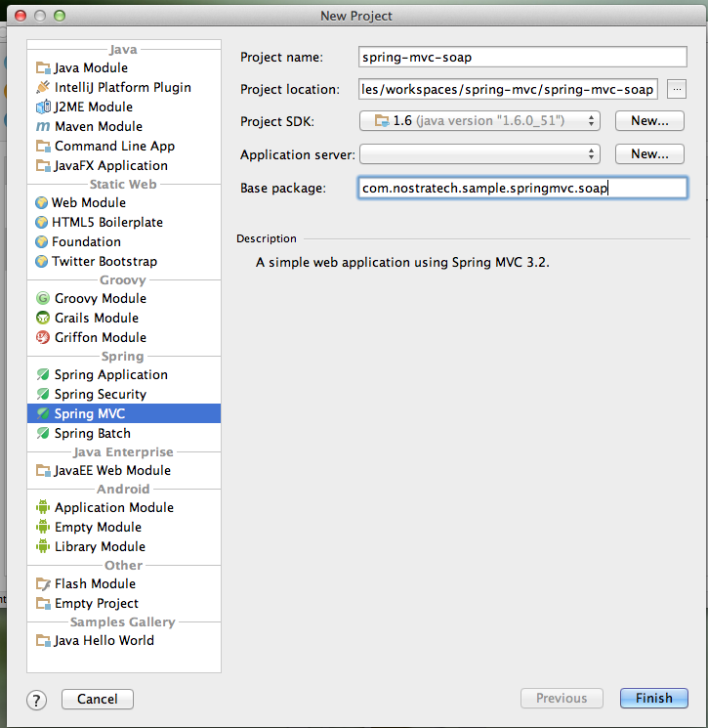This screenshot has width=708, height=728.
Task: Click the Grails Module icon
Action: tap(43, 318)
